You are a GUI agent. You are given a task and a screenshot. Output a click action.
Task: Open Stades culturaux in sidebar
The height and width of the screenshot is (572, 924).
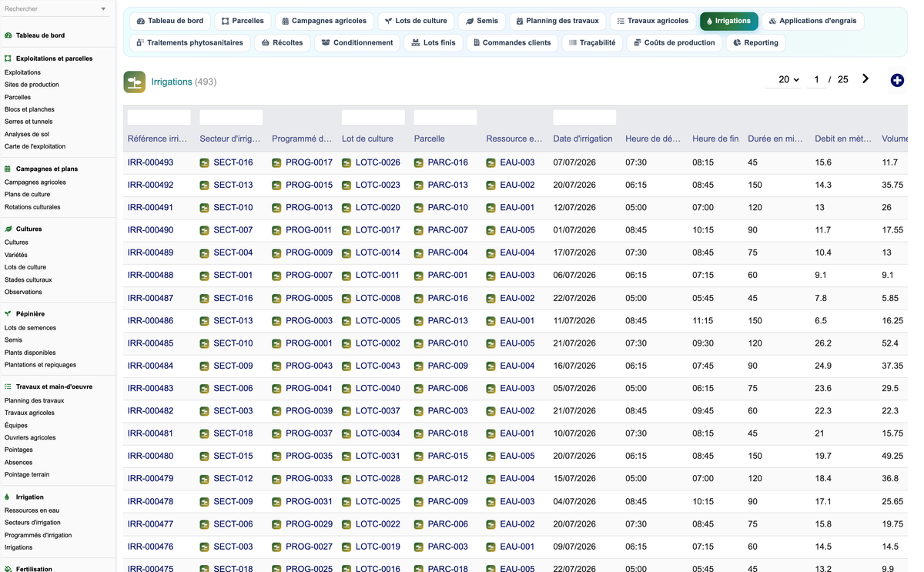pos(28,279)
